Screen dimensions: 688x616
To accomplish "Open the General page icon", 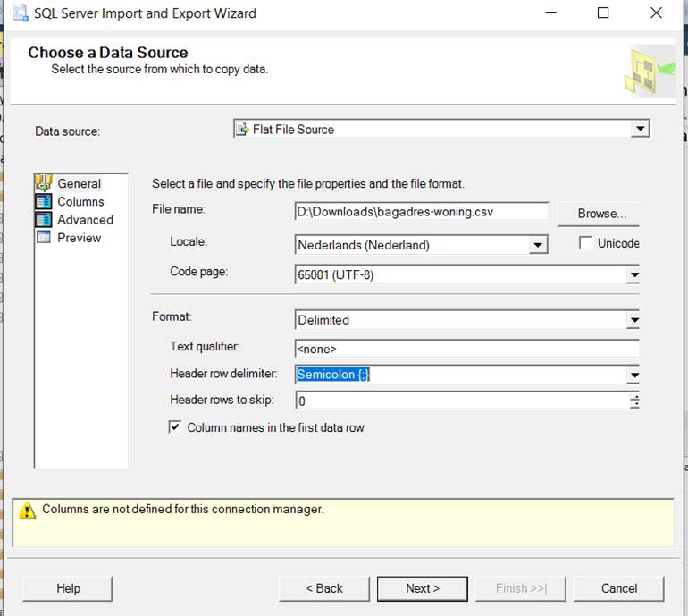I will 44,183.
